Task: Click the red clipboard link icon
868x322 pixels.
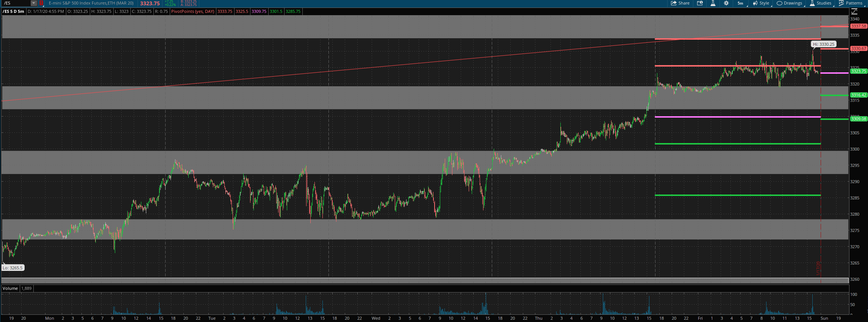Action: [41, 3]
